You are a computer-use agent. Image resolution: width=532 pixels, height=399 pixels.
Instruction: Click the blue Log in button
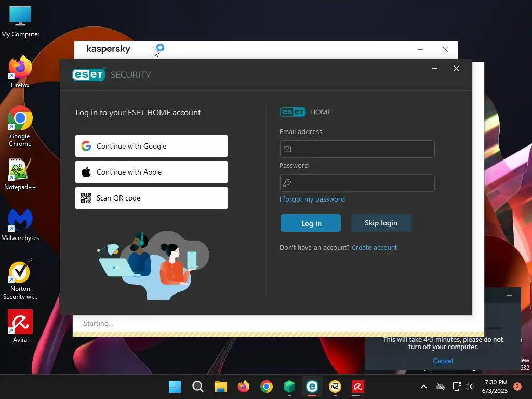point(311,223)
